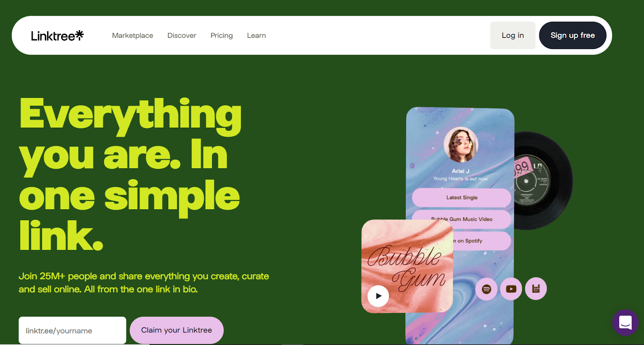Play the Bubble Gum track
Image resolution: width=644 pixels, height=345 pixels.
tap(378, 296)
